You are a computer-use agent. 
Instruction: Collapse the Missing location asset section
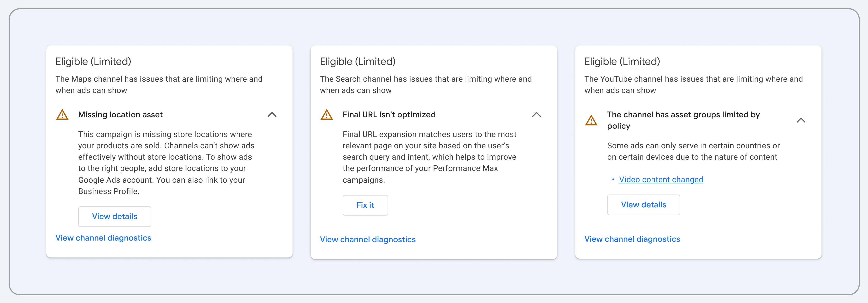(x=272, y=115)
